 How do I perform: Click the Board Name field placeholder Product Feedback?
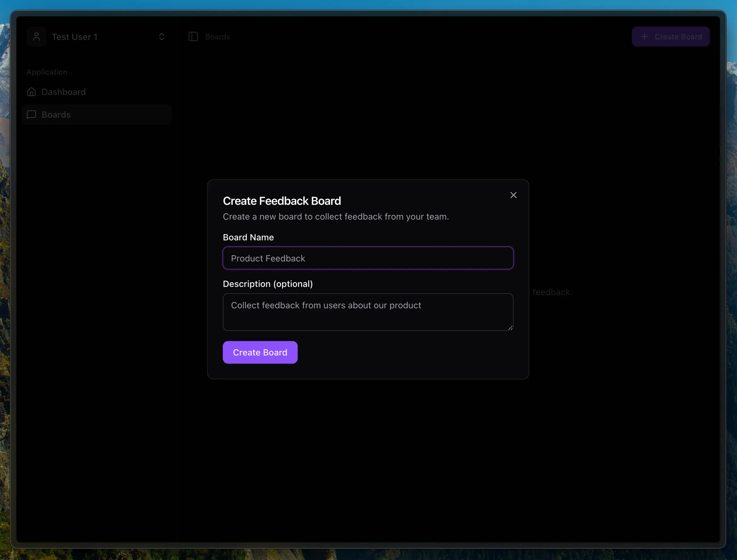click(x=268, y=258)
